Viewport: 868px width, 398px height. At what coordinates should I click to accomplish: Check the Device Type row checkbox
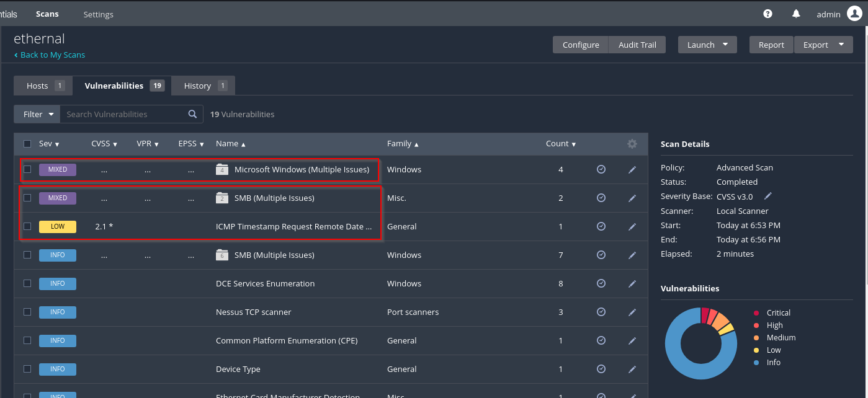click(x=27, y=369)
